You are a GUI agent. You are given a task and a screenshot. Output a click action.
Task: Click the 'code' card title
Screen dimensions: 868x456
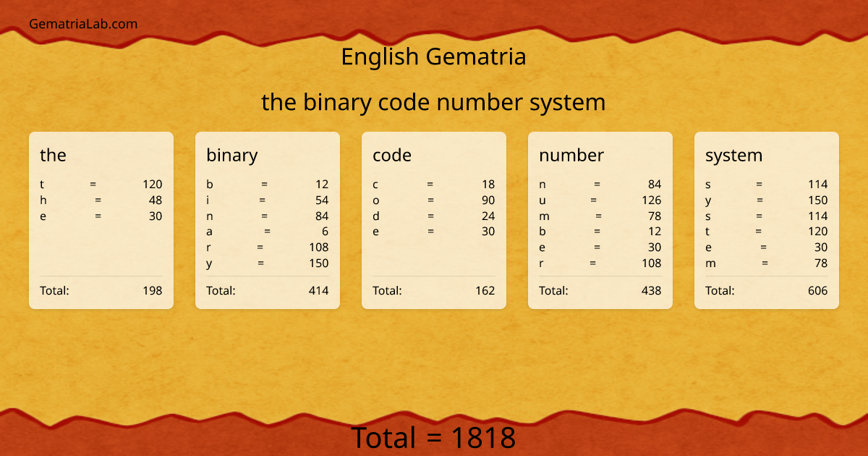(392, 155)
